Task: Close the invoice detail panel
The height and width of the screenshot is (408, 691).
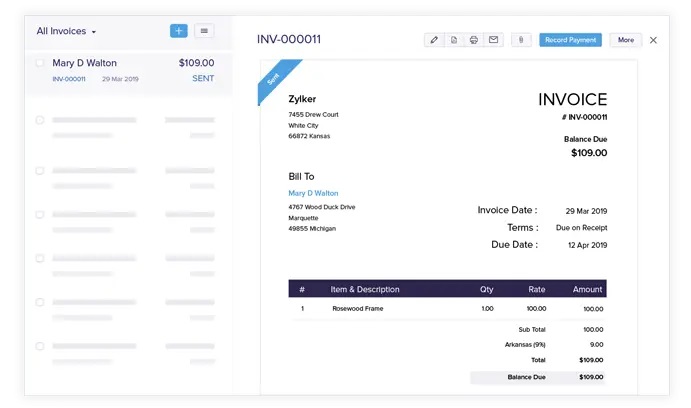Action: pos(653,40)
